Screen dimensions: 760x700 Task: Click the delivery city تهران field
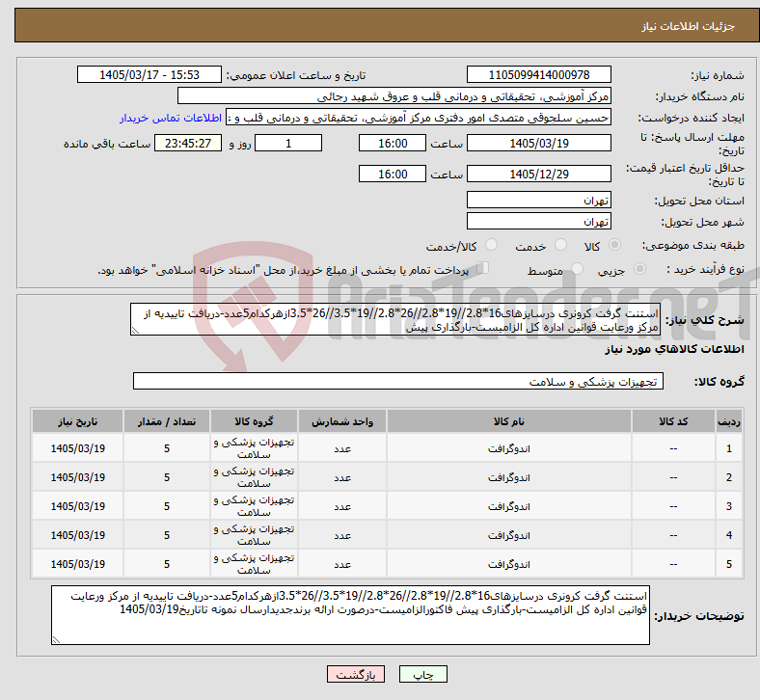538,222
